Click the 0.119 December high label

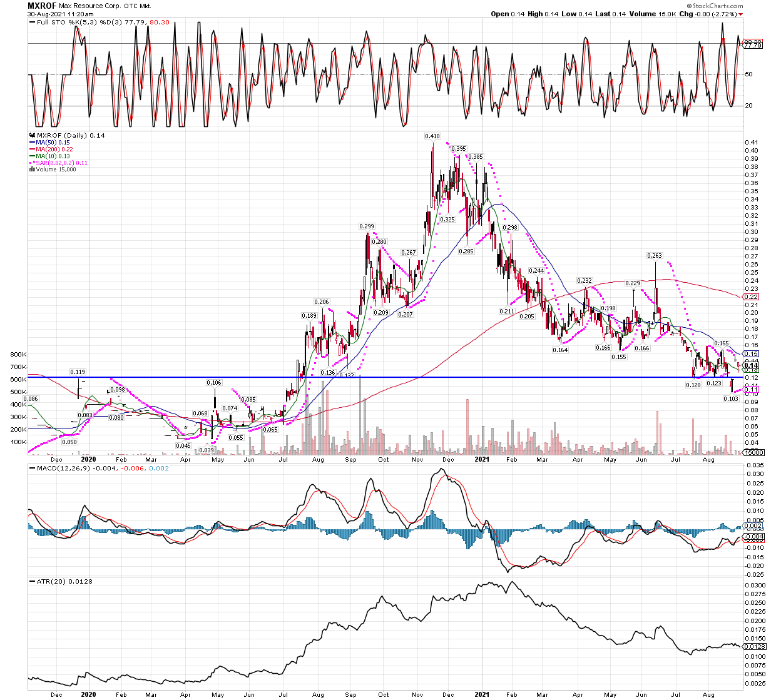[x=78, y=372]
